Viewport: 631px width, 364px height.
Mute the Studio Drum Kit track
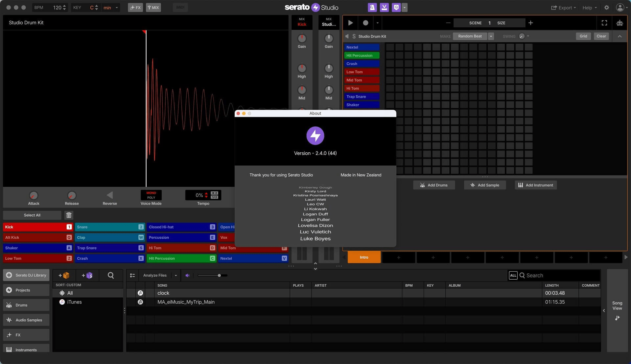tap(347, 36)
